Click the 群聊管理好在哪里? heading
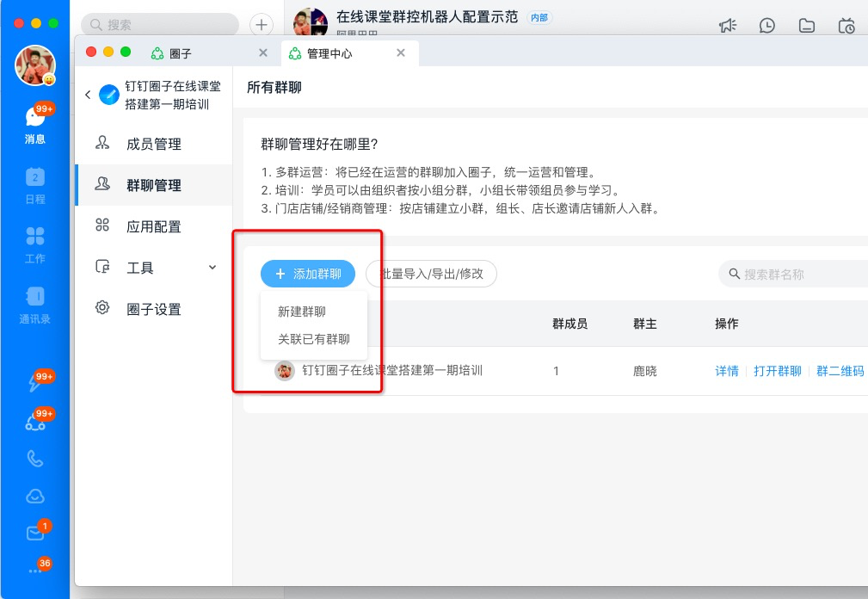Image resolution: width=868 pixels, height=599 pixels. coord(319,145)
